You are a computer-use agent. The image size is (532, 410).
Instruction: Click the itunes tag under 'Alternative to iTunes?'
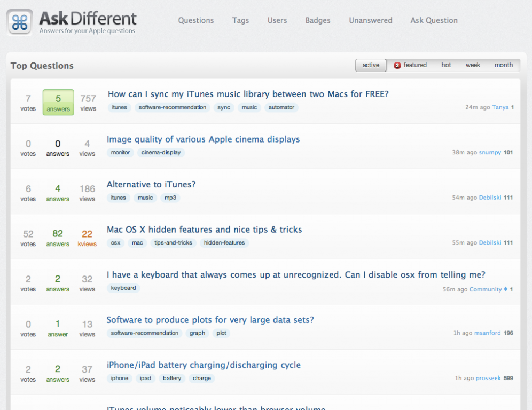coord(119,198)
